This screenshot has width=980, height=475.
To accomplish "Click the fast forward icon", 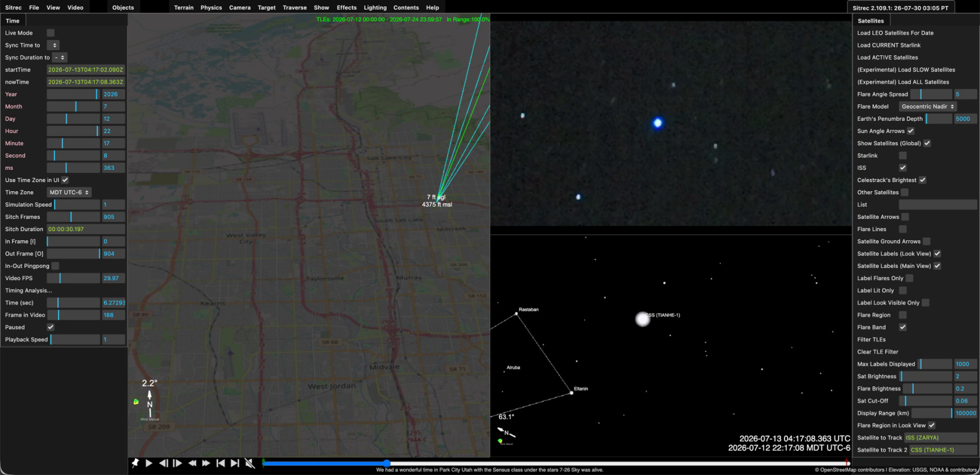I will (206, 463).
